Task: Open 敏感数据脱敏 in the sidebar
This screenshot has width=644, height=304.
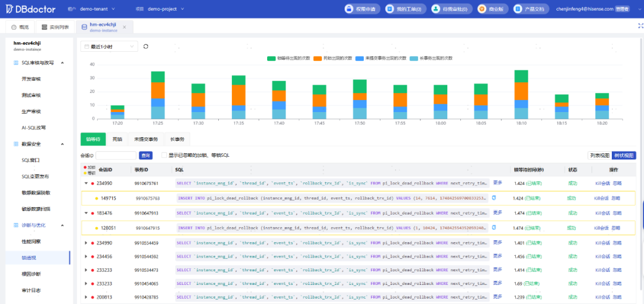Action: pyautogui.click(x=36, y=193)
